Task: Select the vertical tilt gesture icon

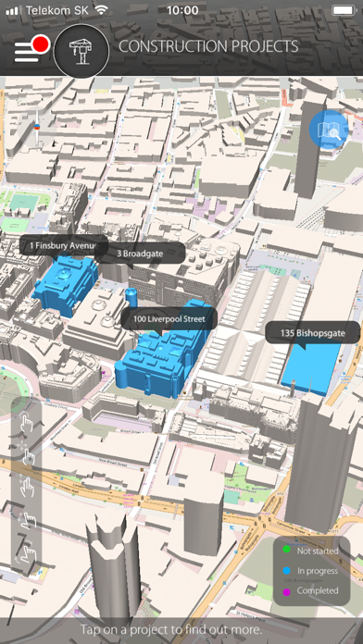Action: click(26, 485)
